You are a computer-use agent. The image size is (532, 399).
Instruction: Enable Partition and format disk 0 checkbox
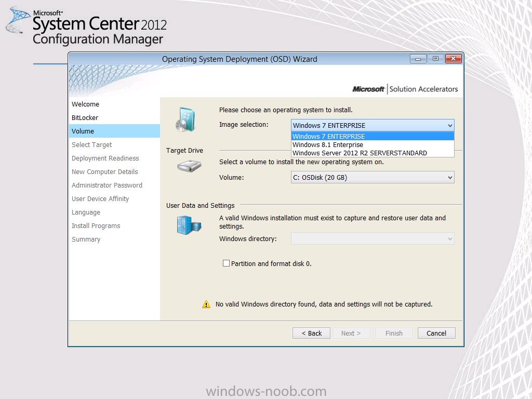tap(226, 263)
